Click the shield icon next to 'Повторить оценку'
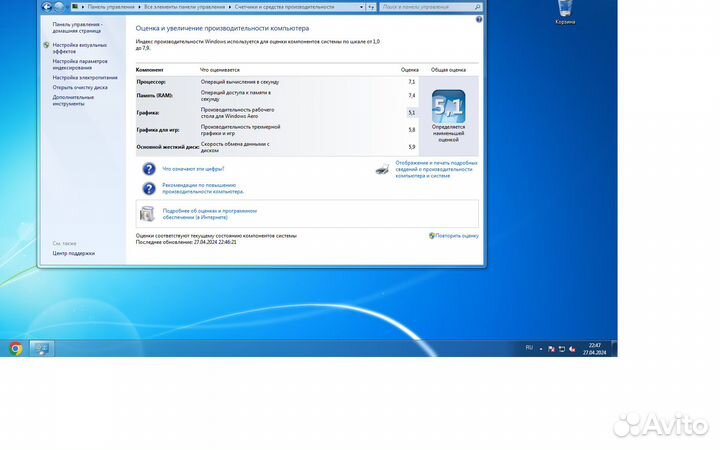Viewport: 720px width, 450px height. click(432, 236)
